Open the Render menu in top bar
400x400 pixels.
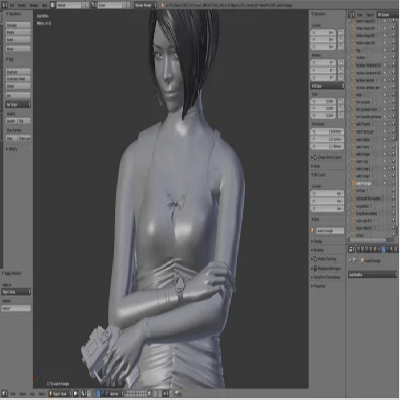[22, 5]
